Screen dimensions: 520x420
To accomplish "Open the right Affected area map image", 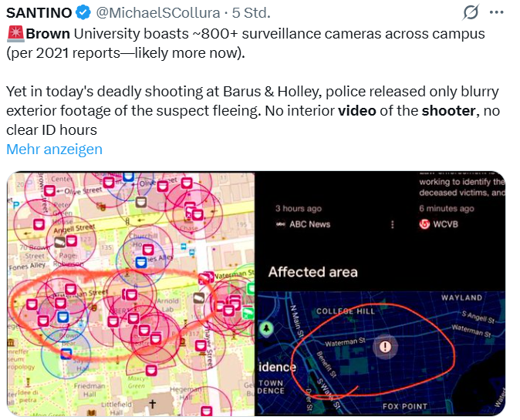I will [380, 293].
